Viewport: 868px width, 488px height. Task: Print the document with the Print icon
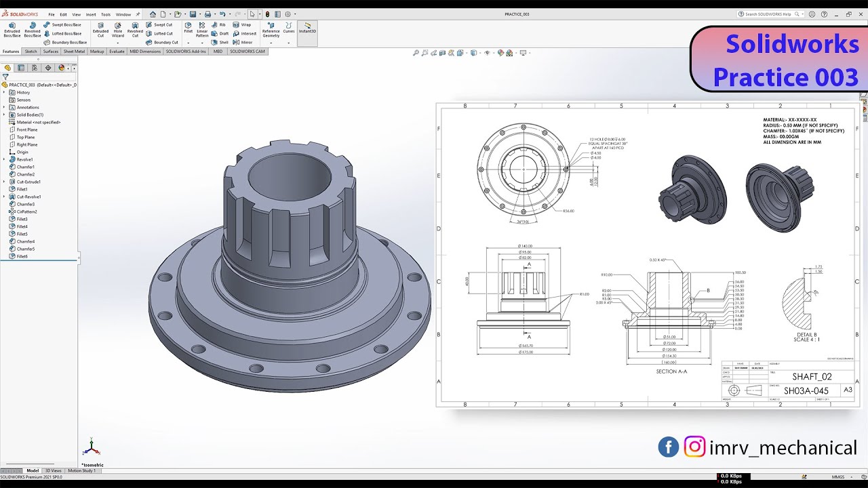point(208,14)
